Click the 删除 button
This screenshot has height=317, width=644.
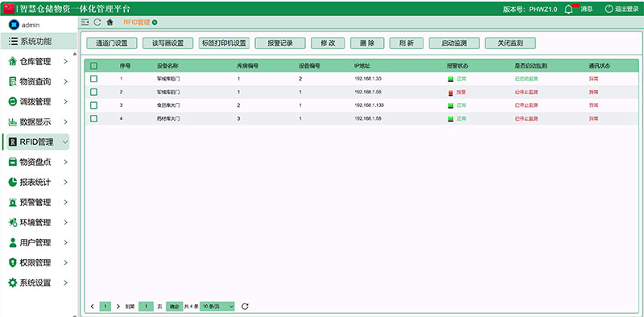click(367, 43)
